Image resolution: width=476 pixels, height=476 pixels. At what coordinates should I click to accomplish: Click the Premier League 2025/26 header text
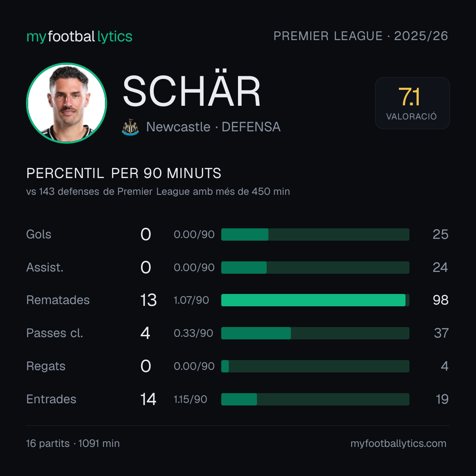(x=361, y=36)
